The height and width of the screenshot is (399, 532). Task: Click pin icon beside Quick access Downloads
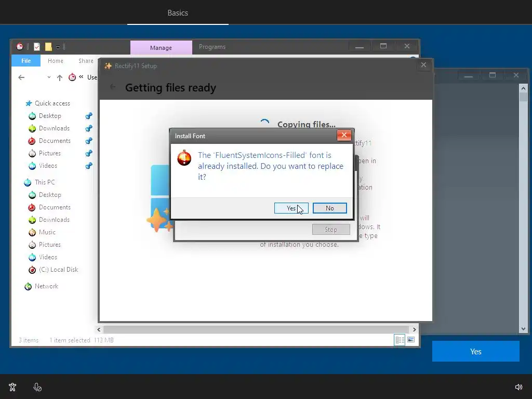point(88,128)
